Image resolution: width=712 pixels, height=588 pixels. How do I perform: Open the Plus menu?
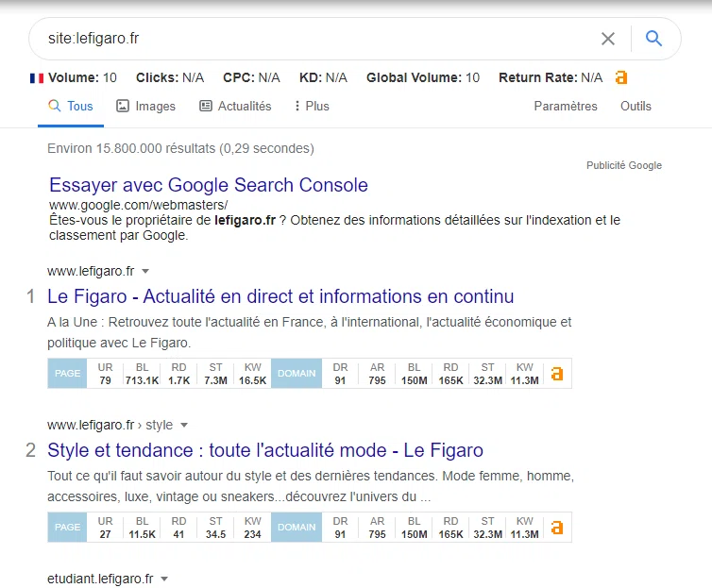point(312,106)
